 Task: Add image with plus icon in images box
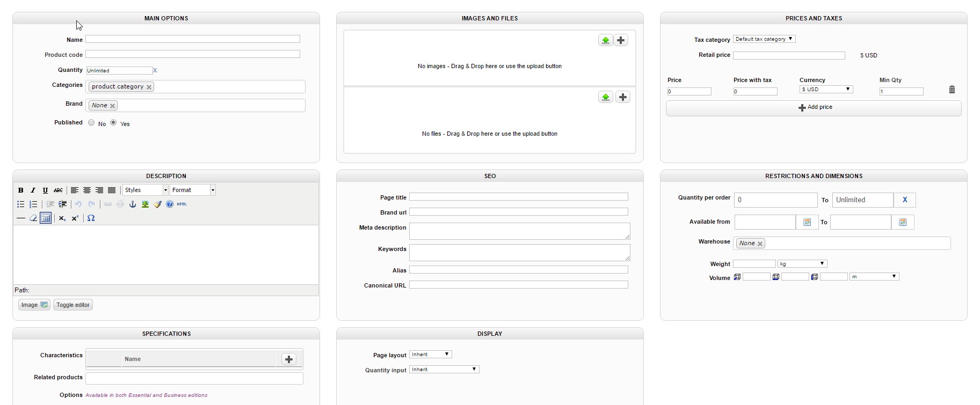pos(621,40)
